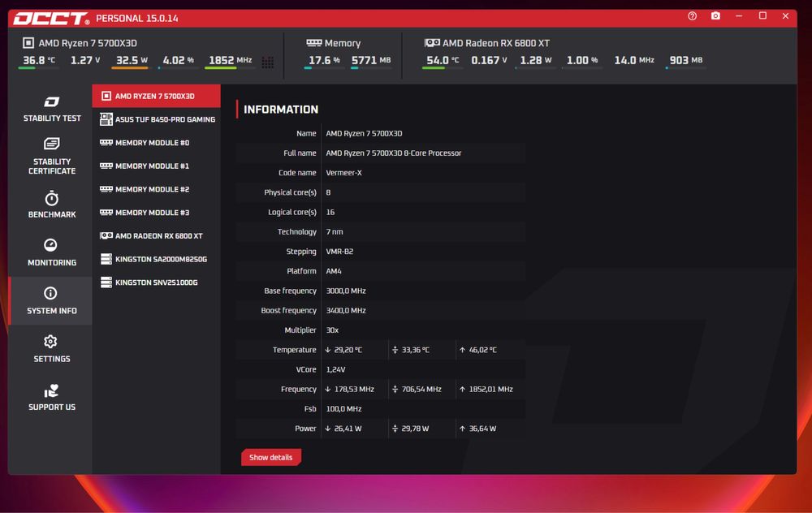Click the CPU usage 4.02 % reading

[178, 60]
